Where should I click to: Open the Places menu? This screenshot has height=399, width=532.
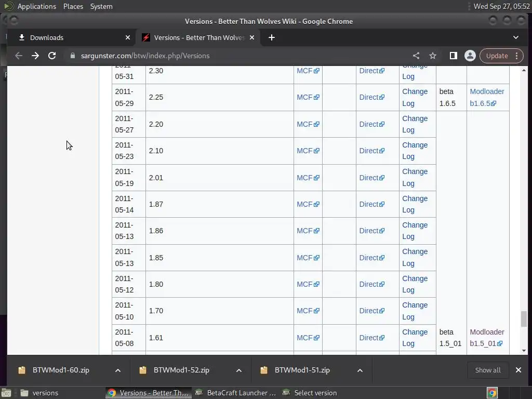(x=73, y=6)
